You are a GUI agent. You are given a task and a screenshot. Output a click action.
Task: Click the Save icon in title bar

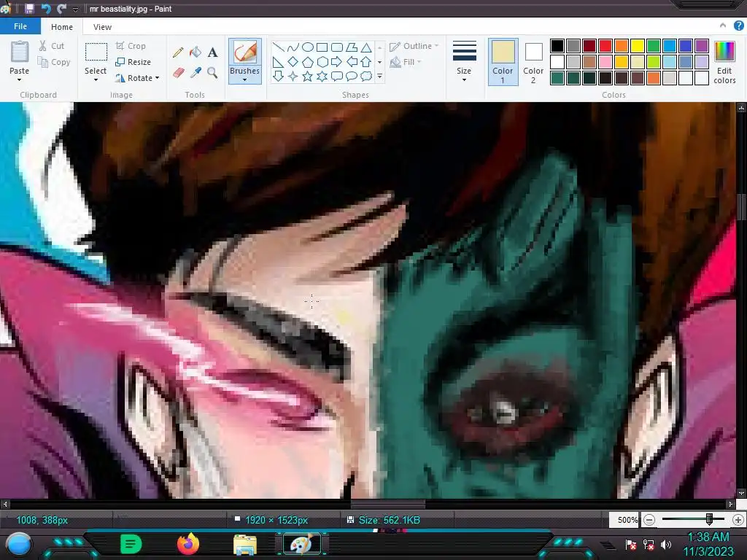29,9
